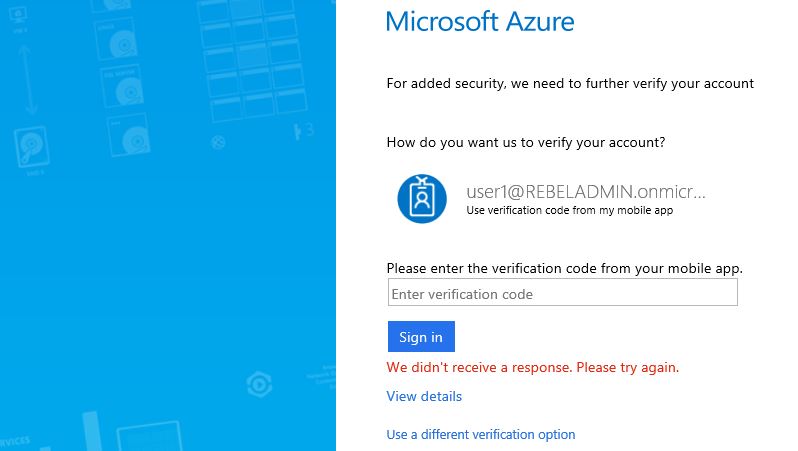Click the partially cut-off disc tile at the top edge
This screenshot has height=451, width=798.
(x=110, y=6)
